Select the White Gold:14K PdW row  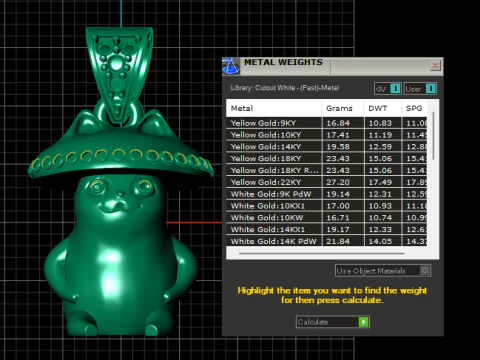click(327, 241)
